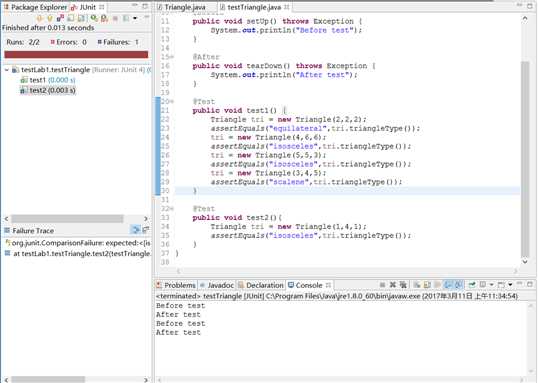The height and width of the screenshot is (383, 538).
Task: Terminate the console process
Action: pos(382,285)
